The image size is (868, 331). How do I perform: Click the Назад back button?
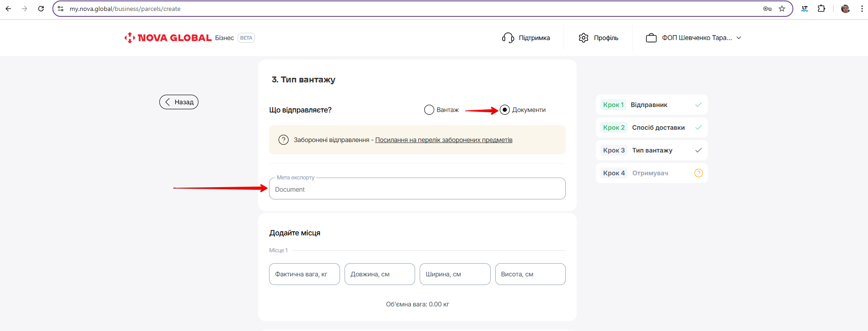pyautogui.click(x=179, y=102)
